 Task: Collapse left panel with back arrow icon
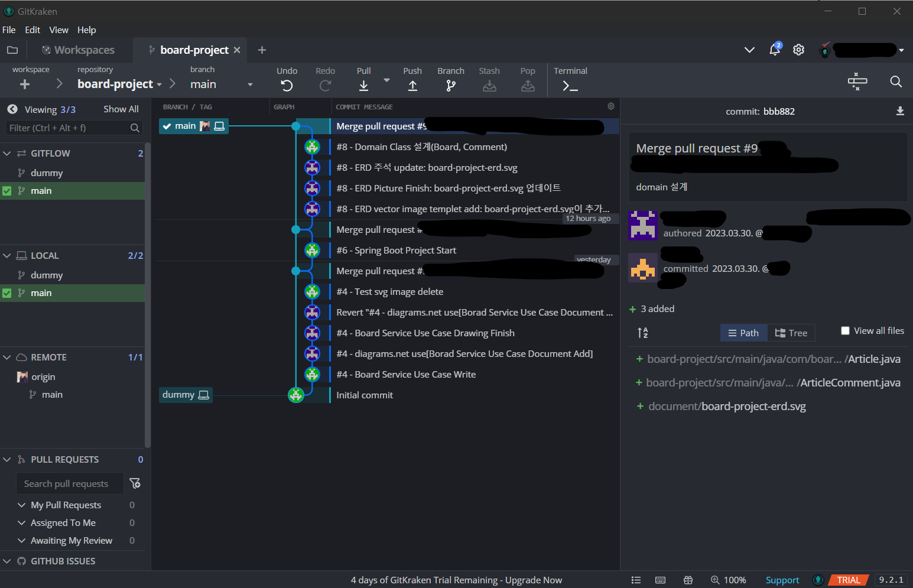coord(12,109)
